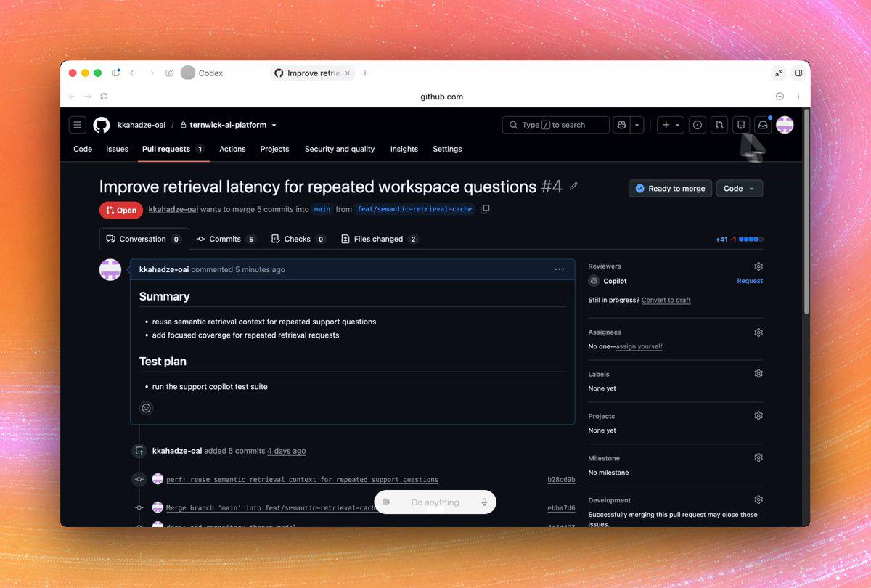Switch to the Issues repository tab
This screenshot has height=588, width=871.
(x=117, y=149)
